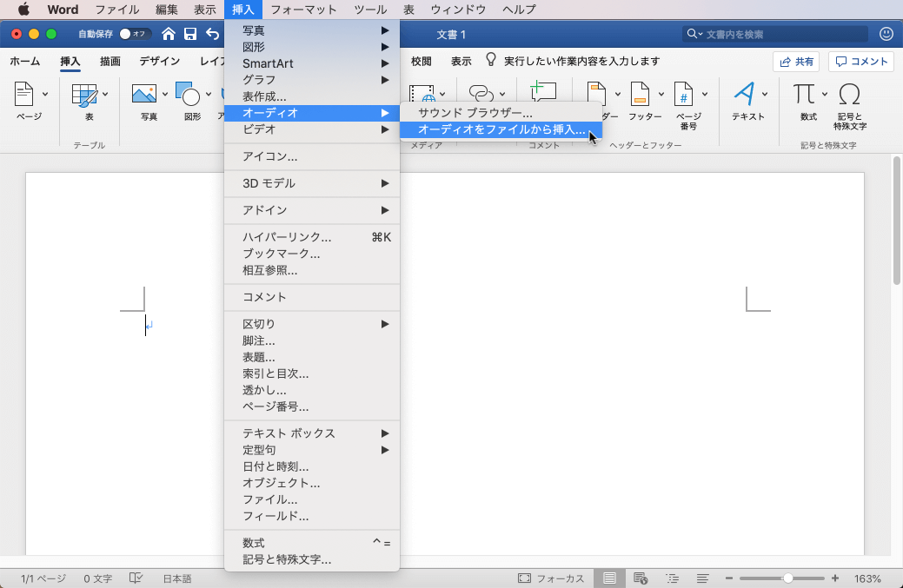Switch to ホーム ribbon tab

click(x=24, y=61)
